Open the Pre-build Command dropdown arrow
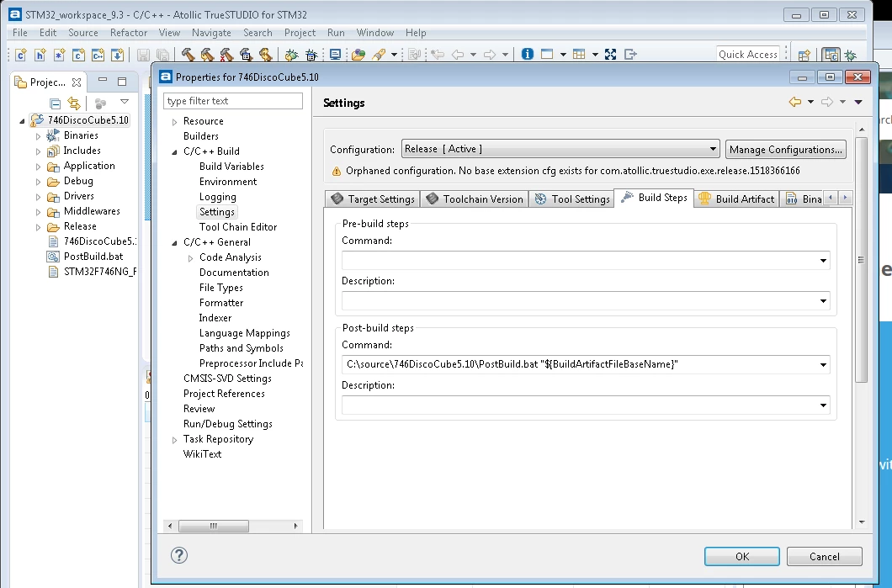 coord(823,261)
